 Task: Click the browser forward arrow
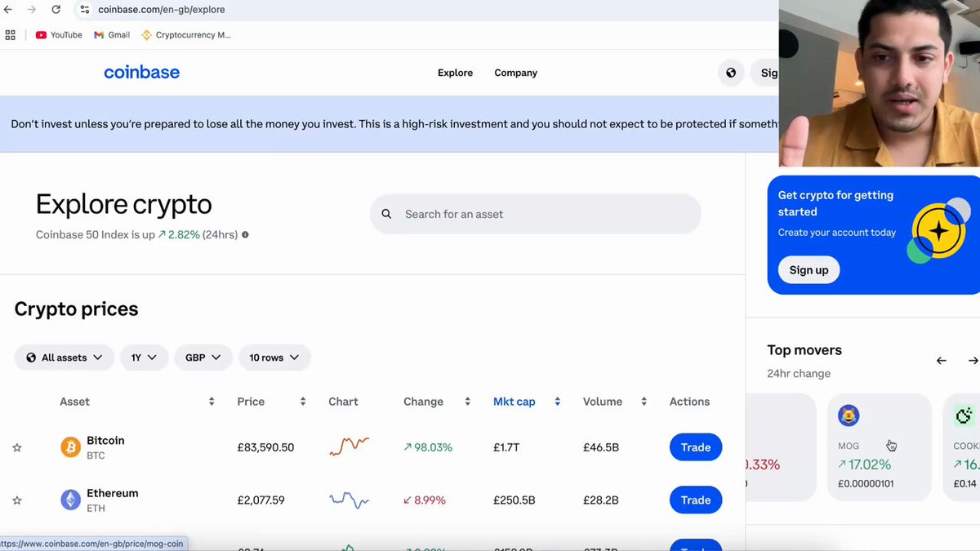[x=32, y=10]
